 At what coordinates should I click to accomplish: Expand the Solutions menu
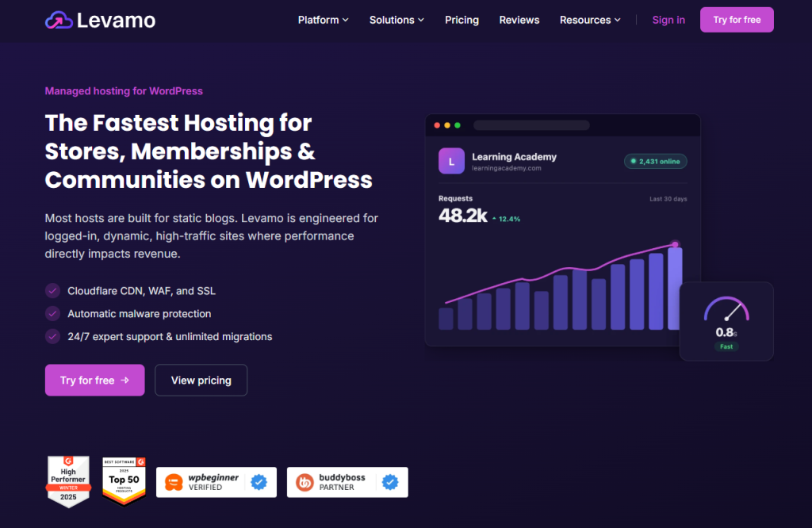point(396,20)
